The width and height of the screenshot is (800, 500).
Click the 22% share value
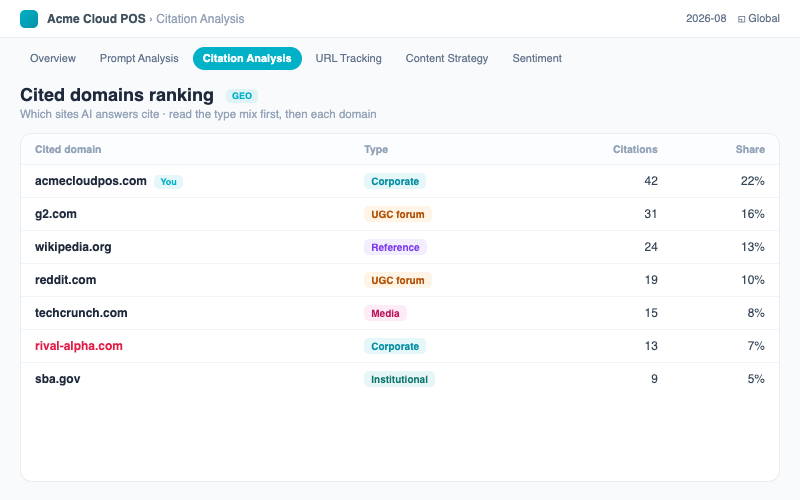click(753, 181)
